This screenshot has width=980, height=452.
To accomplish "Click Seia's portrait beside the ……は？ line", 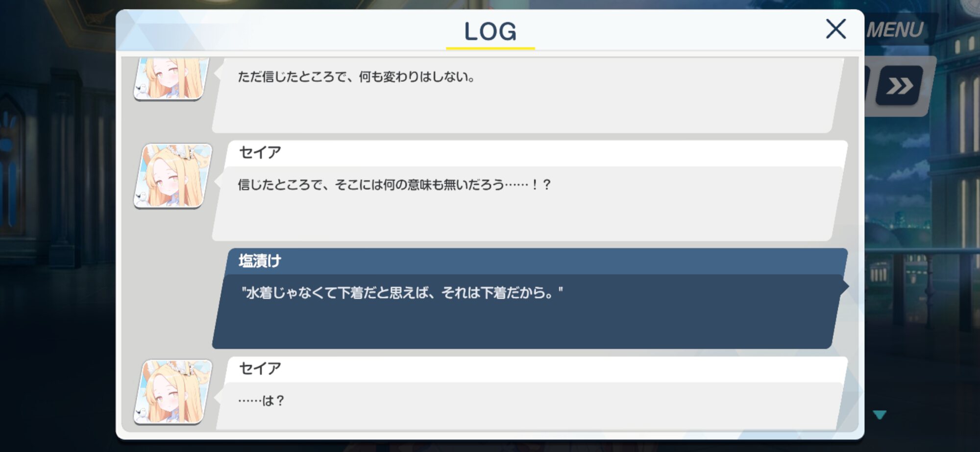I will coord(173,392).
